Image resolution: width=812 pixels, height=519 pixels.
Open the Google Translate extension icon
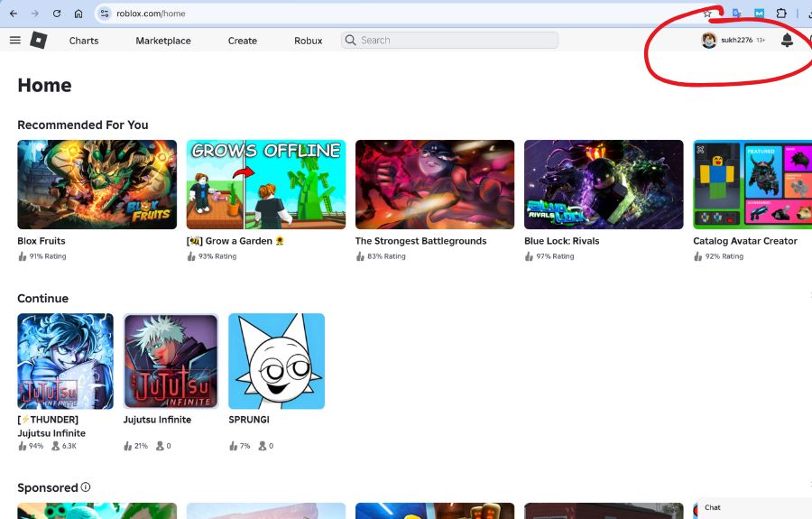(x=736, y=14)
